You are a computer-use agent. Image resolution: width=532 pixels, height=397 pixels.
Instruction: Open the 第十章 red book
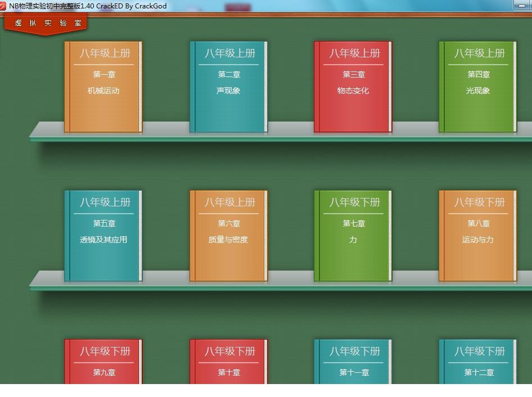tap(228, 362)
